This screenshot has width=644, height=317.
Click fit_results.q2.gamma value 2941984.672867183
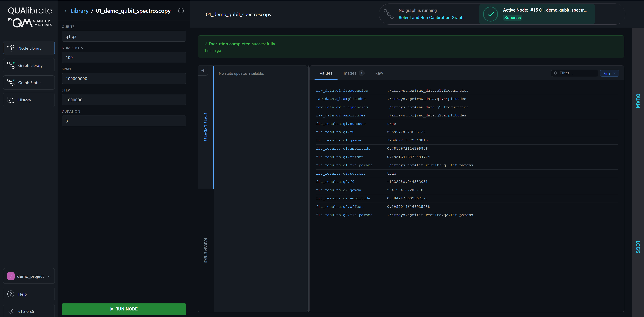406,190
